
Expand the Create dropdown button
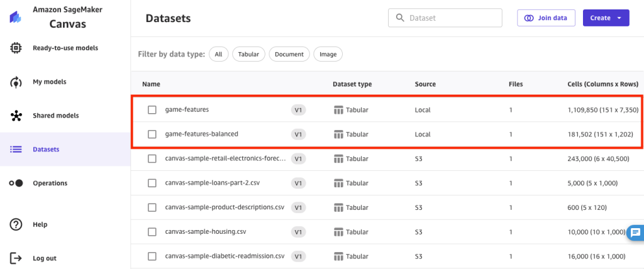pyautogui.click(x=606, y=18)
